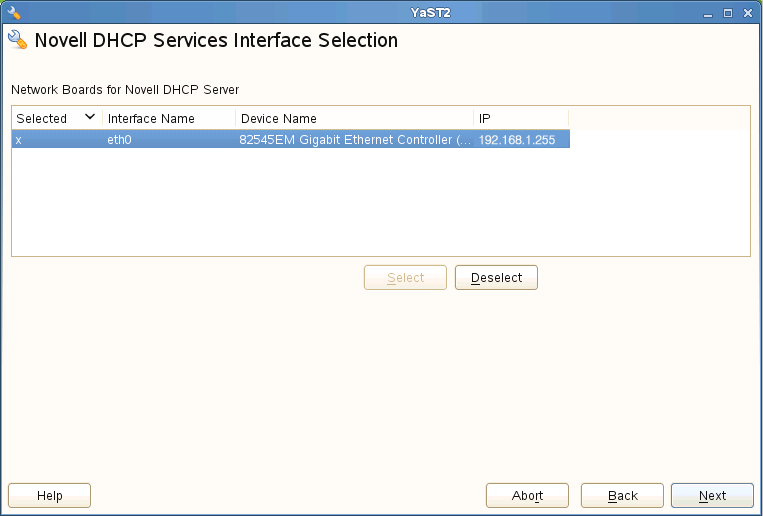Click the x mark in eth0 row
This screenshot has height=516, width=763.
click(x=19, y=140)
